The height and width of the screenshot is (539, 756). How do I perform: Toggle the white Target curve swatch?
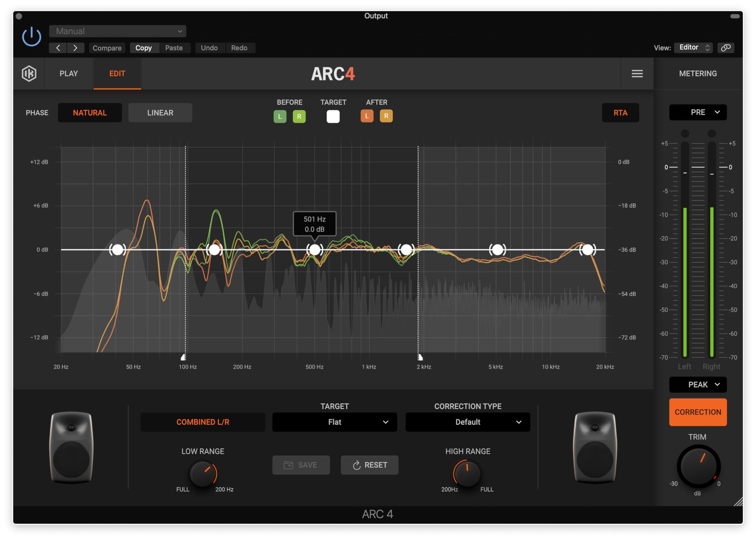(x=333, y=116)
